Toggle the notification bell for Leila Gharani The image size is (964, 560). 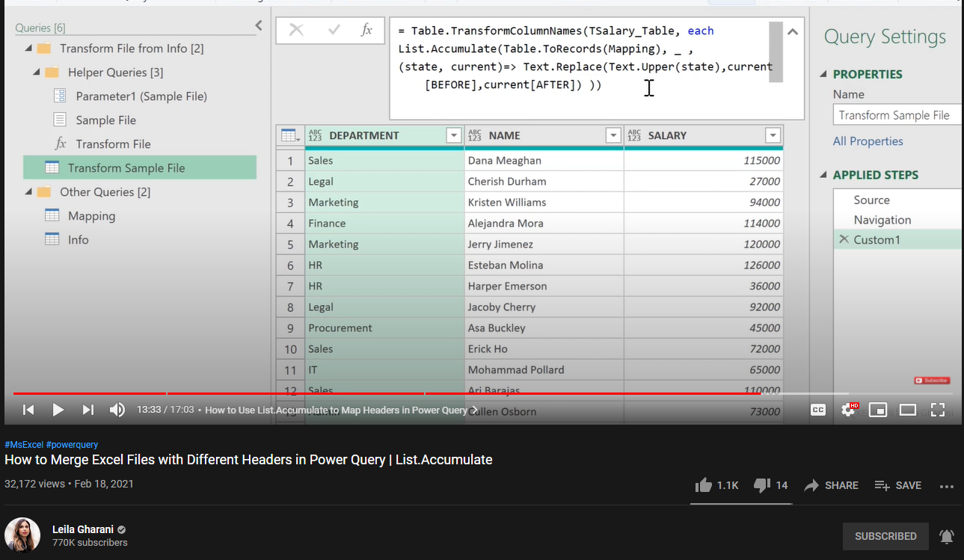(x=947, y=536)
